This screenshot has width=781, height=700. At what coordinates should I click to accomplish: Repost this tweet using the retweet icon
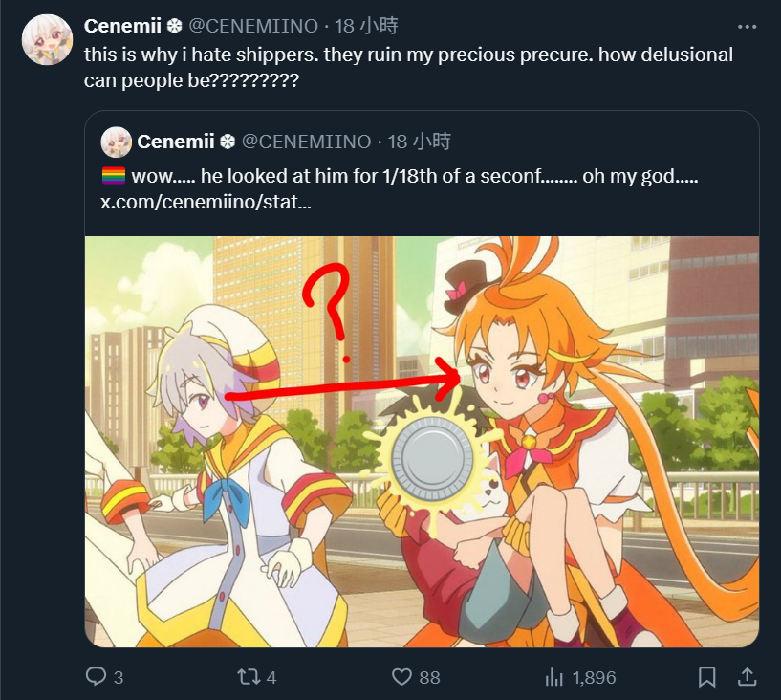[x=249, y=677]
